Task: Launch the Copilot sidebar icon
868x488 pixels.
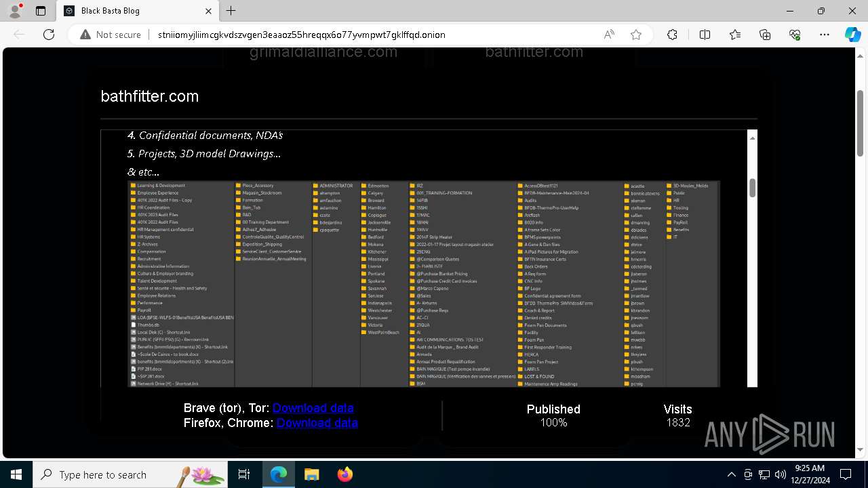Action: tap(852, 35)
